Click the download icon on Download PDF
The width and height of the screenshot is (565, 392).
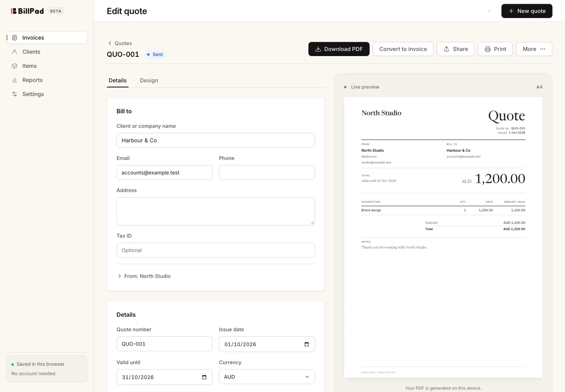318,49
